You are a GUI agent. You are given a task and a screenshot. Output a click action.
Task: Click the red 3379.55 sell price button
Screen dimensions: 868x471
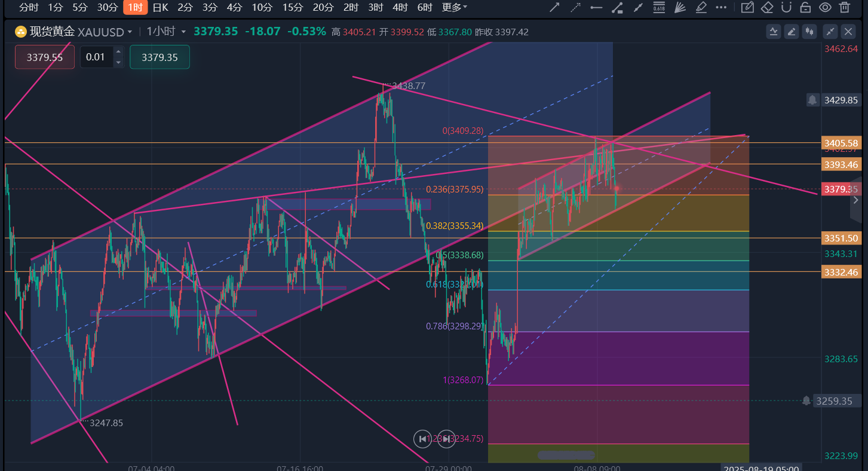pyautogui.click(x=45, y=57)
